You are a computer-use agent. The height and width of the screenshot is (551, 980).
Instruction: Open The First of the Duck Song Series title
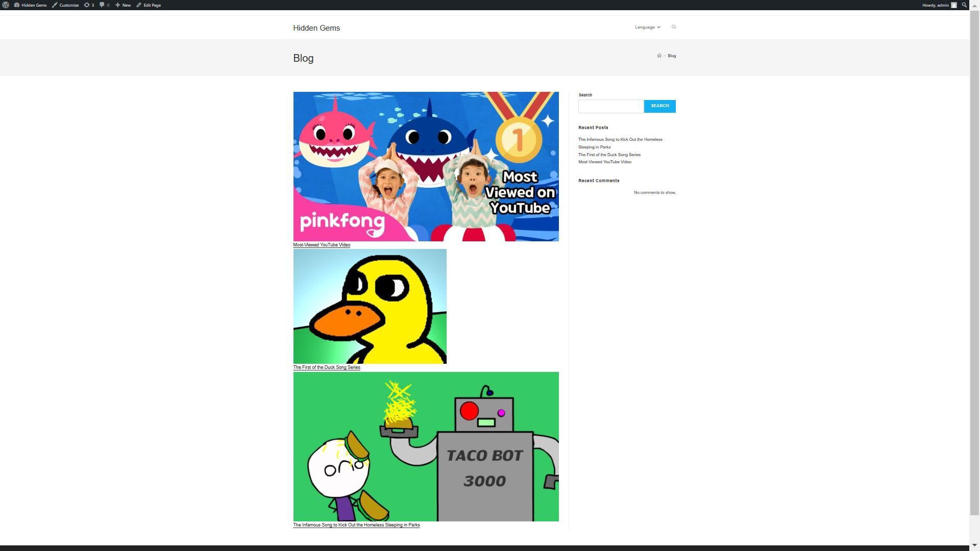tap(327, 367)
